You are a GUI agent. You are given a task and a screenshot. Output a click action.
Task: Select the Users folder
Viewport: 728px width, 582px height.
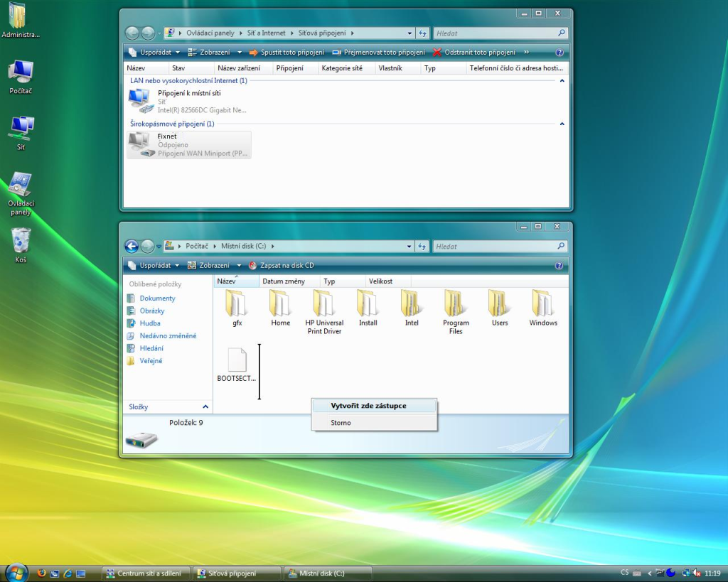click(500, 307)
